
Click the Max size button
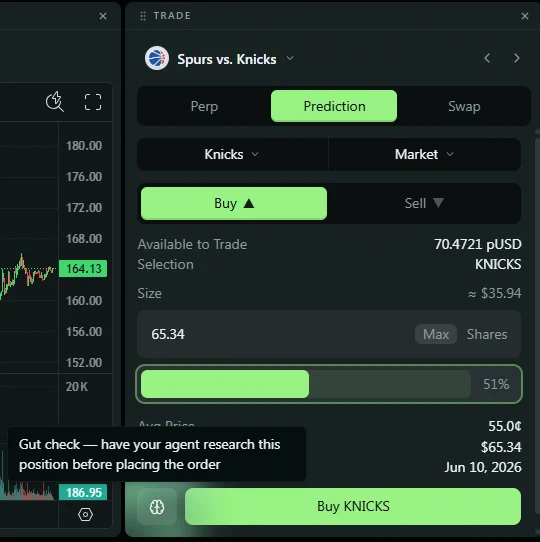(436, 334)
